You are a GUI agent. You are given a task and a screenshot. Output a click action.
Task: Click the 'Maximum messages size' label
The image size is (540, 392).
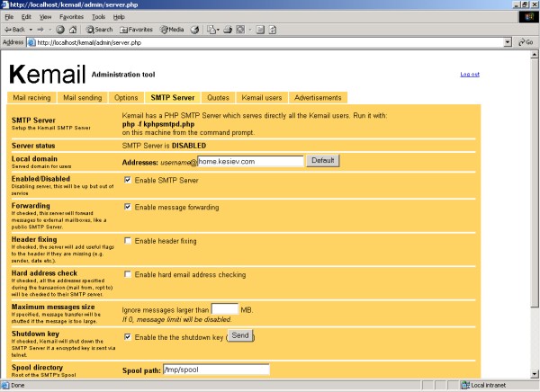(53, 307)
